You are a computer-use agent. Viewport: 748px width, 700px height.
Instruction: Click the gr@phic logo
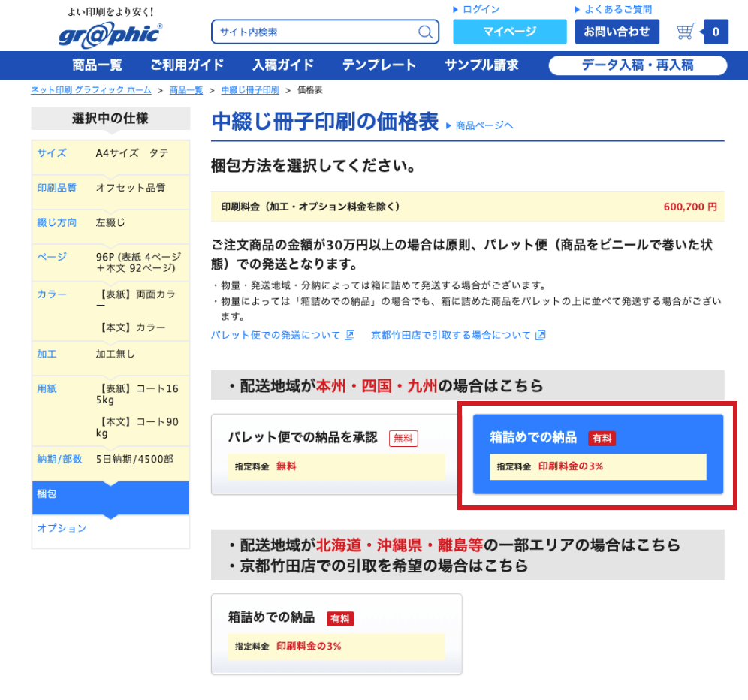pos(110,35)
